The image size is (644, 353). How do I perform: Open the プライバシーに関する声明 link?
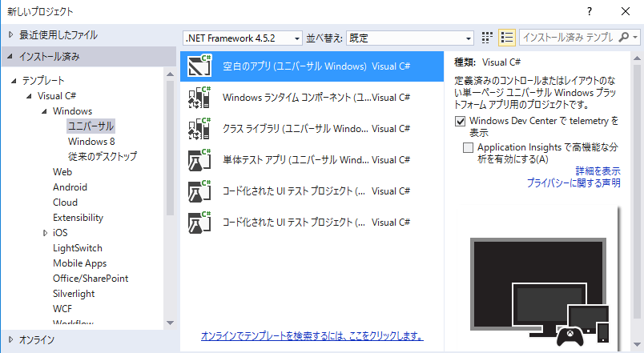pyautogui.click(x=573, y=183)
